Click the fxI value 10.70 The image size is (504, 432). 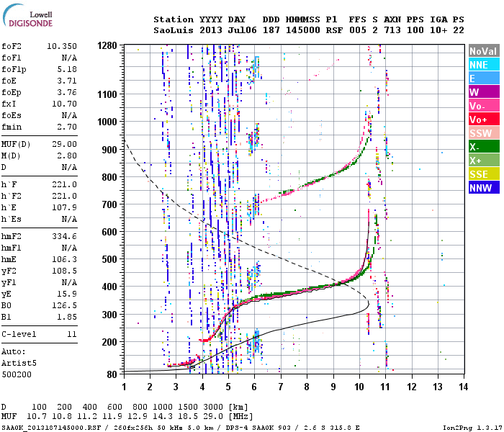[x=64, y=104]
